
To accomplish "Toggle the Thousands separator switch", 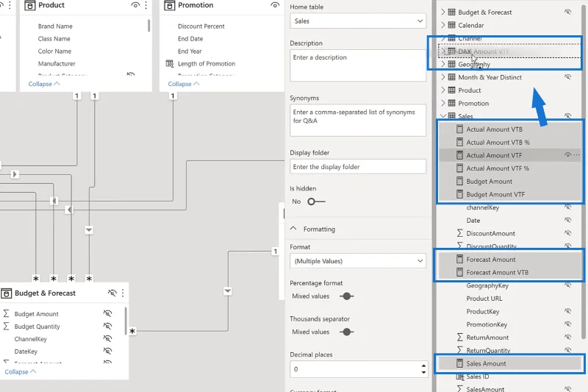I will 346,332.
